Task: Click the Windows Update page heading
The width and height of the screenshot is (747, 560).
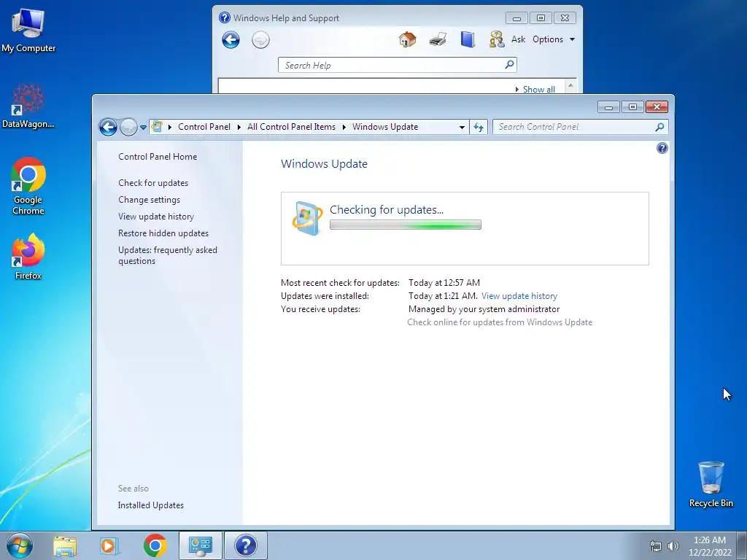Action: [x=324, y=164]
